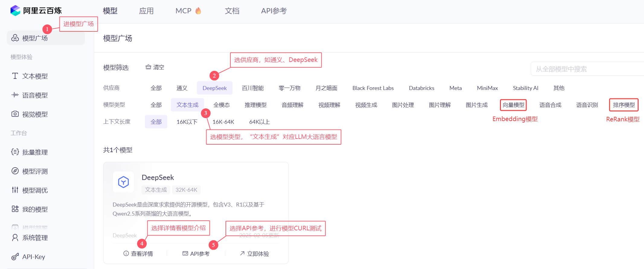The image size is (644, 269).
Task: Select model type 图片理解
Action: tap(440, 105)
